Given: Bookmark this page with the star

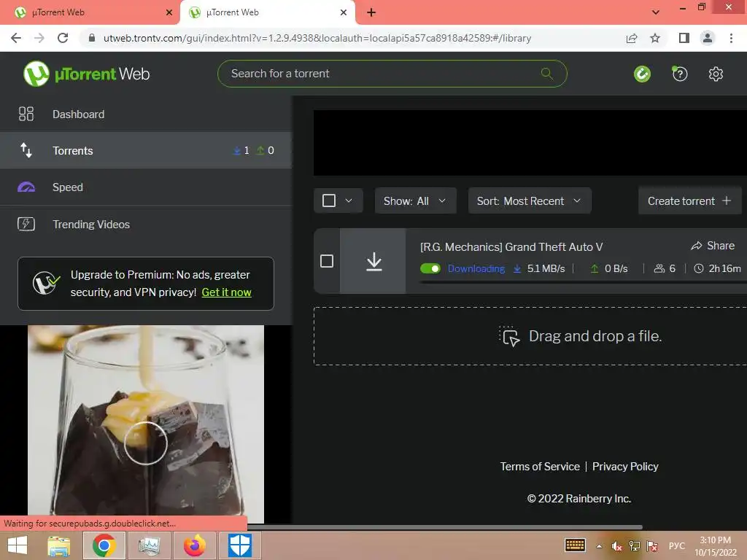Looking at the screenshot, I should click(x=655, y=38).
